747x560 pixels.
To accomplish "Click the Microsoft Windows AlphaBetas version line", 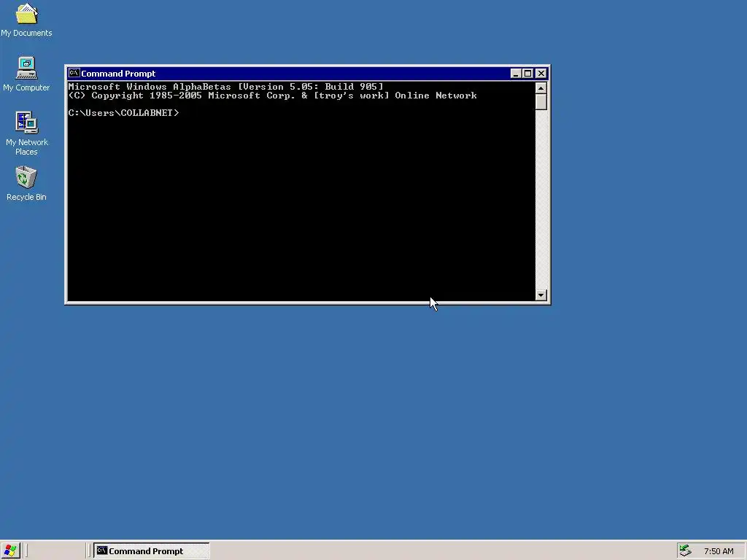I will [x=225, y=87].
